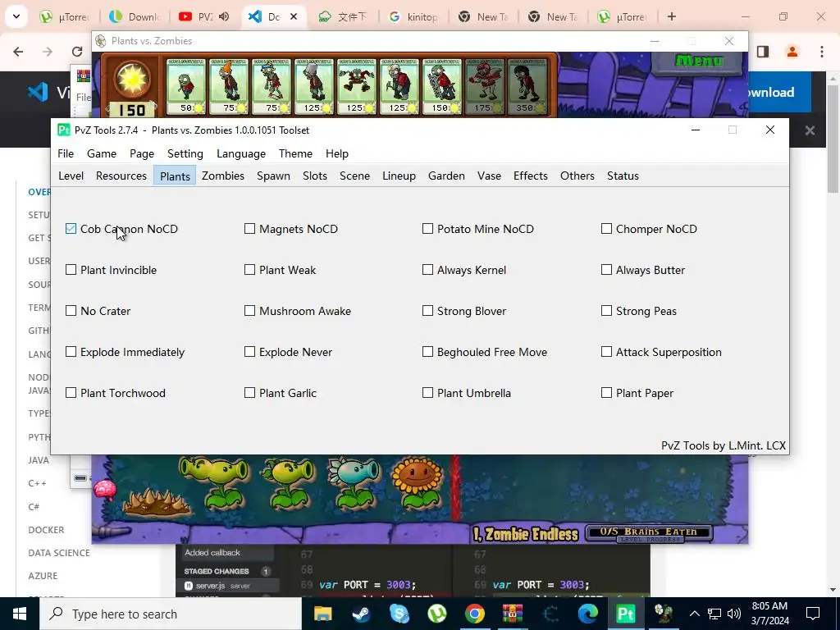This screenshot has height=630, width=840.
Task: Click the Plants vs. Zombies taskbar icon
Action: tap(664, 614)
